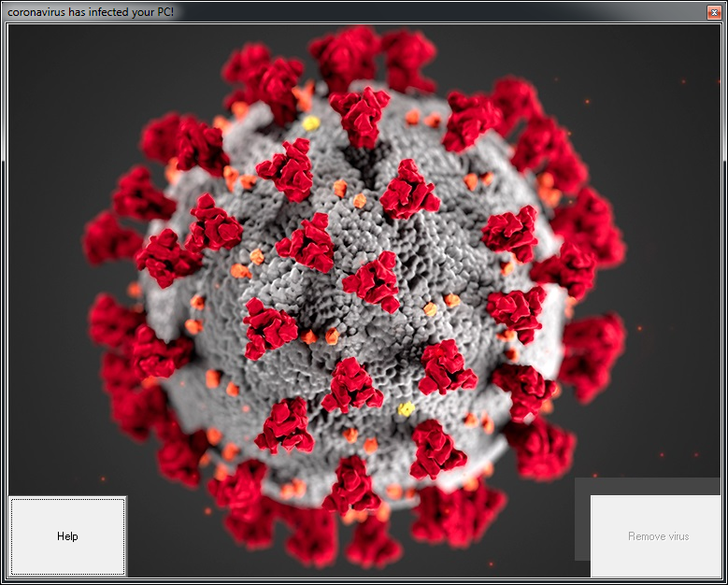Screen dimensions: 728x585
Task: Click the yellow protein dot near virus top
Action: pyautogui.click(x=311, y=122)
